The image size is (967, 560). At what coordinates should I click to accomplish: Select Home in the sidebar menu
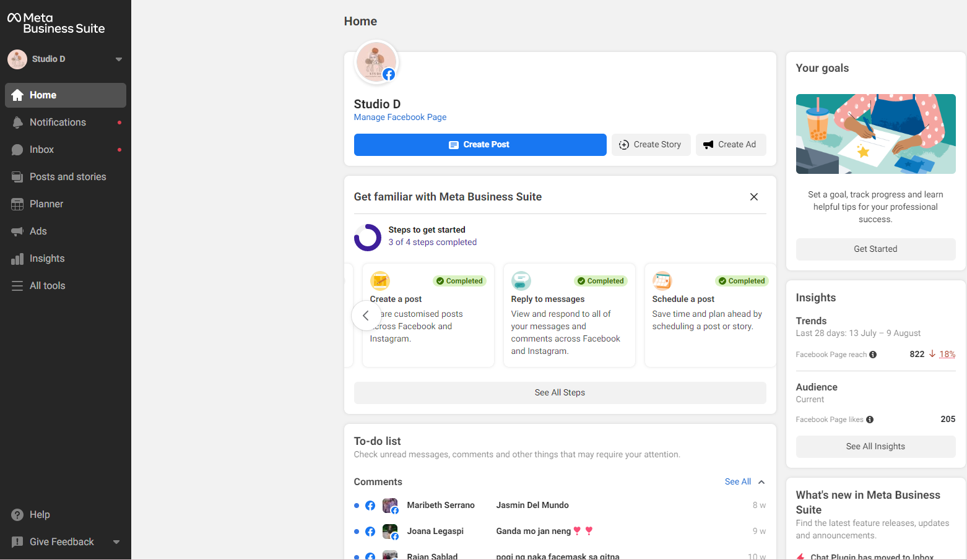[66, 95]
